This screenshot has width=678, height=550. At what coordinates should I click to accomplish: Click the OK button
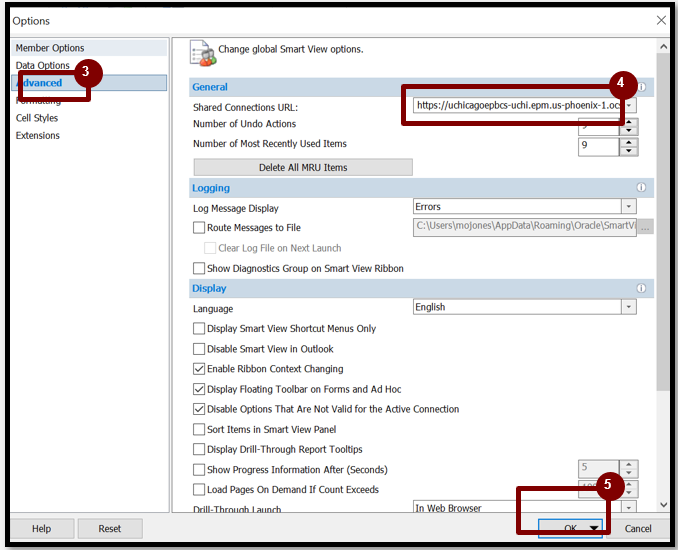click(570, 528)
